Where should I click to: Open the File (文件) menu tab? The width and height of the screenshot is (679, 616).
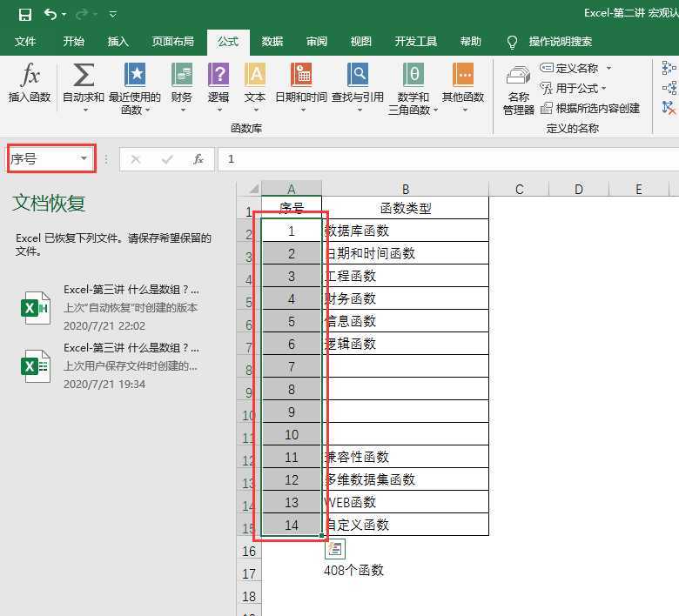25,41
